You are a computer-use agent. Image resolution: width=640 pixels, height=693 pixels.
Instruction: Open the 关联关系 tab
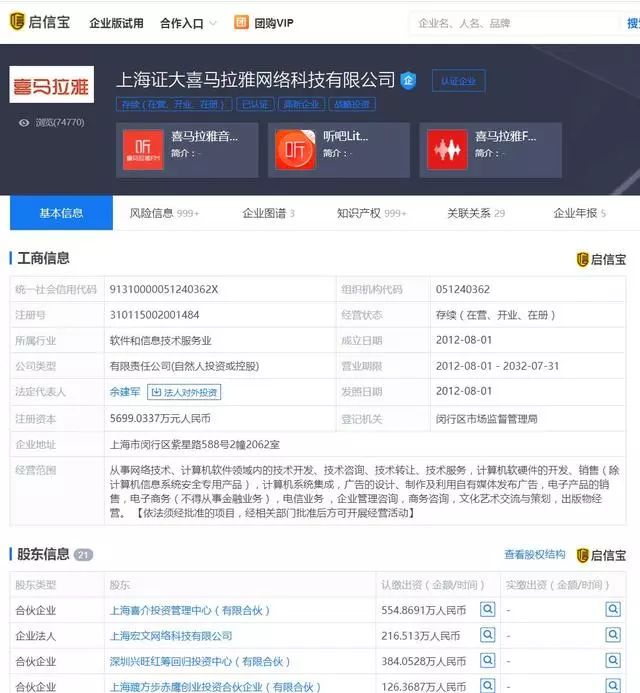coord(476,213)
